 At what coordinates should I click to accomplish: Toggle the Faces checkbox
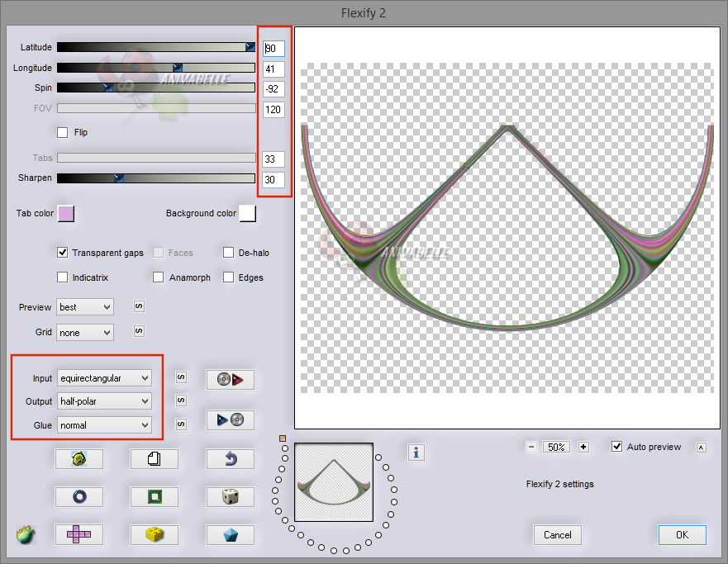pyautogui.click(x=159, y=253)
